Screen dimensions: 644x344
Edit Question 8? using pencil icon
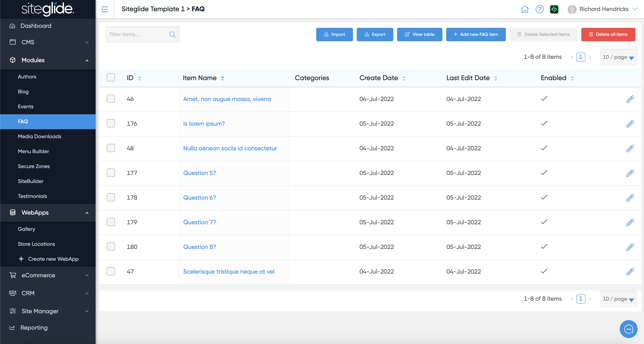click(x=630, y=247)
